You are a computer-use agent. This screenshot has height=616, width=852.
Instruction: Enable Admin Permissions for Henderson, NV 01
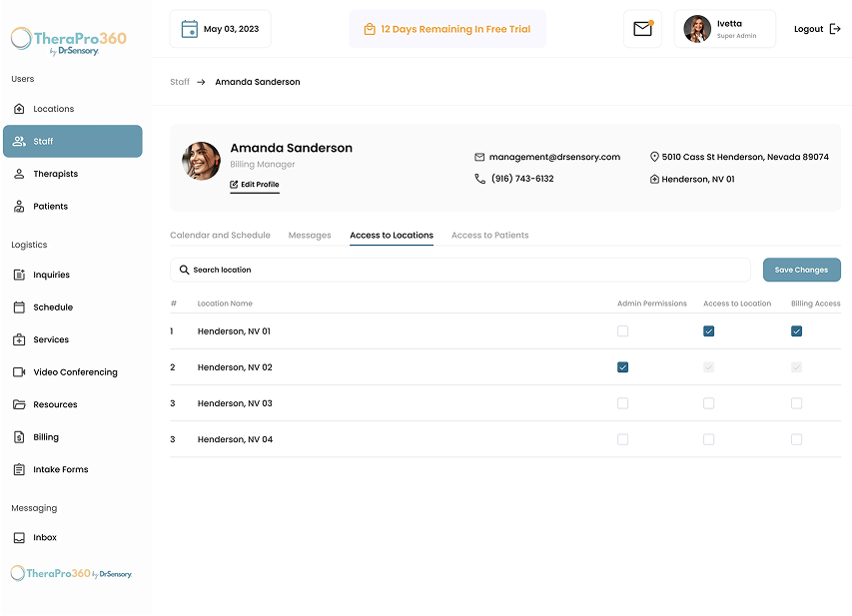tap(622, 331)
